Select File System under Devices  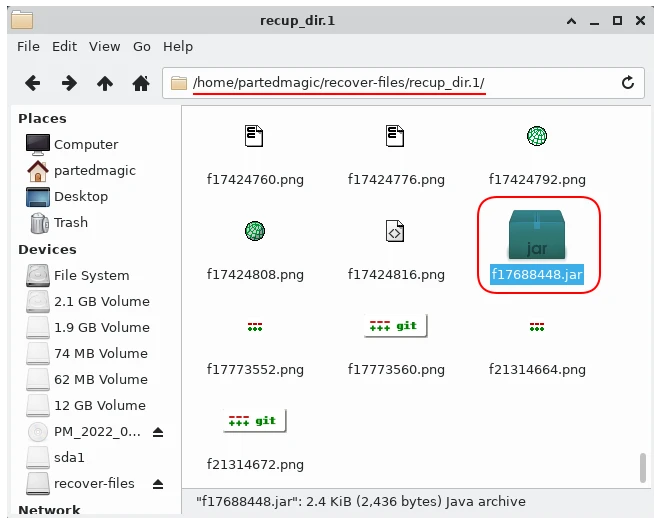pos(91,275)
